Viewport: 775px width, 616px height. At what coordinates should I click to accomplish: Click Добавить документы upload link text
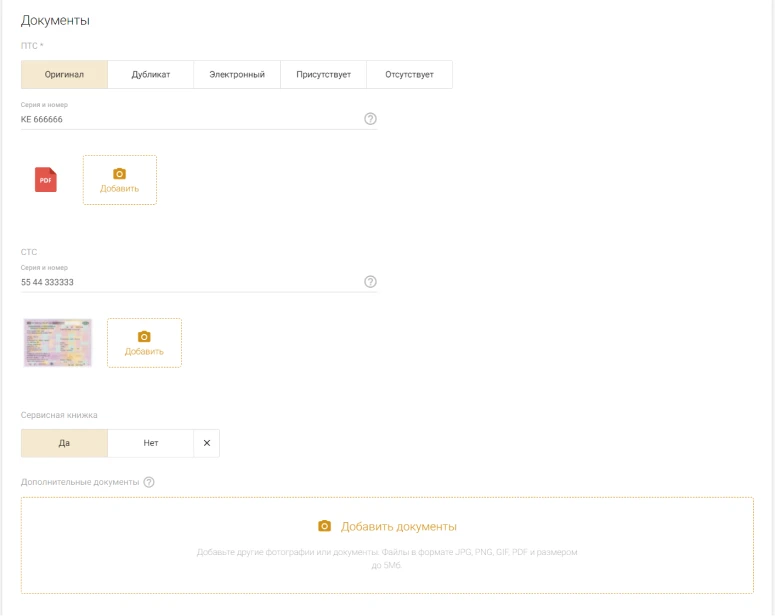click(x=398, y=526)
